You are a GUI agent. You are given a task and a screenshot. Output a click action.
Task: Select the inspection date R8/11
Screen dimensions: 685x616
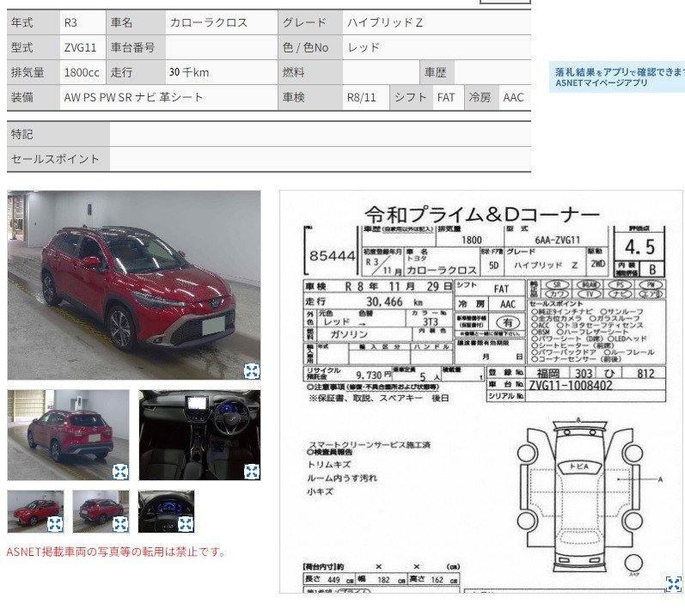(361, 97)
